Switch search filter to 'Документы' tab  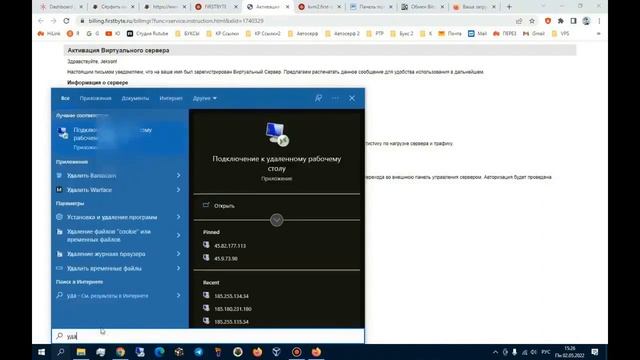135,98
